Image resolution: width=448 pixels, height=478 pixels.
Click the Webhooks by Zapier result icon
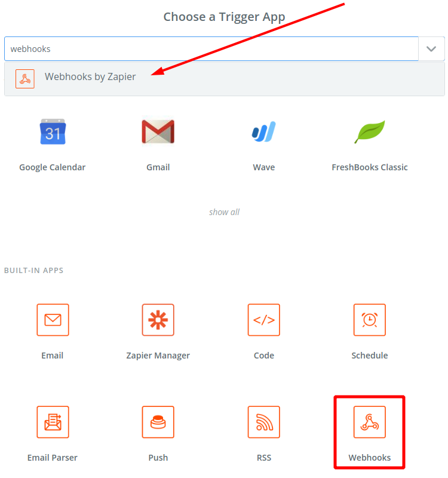pos(25,79)
